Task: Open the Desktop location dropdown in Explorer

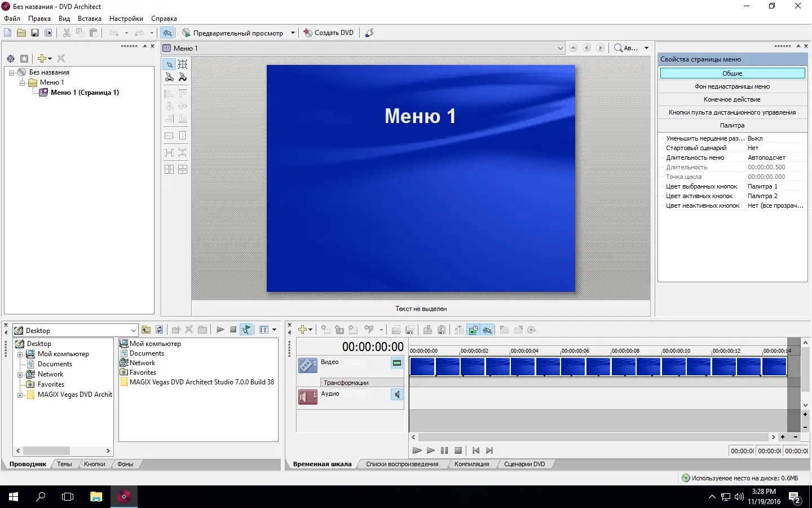Action: tap(133, 330)
